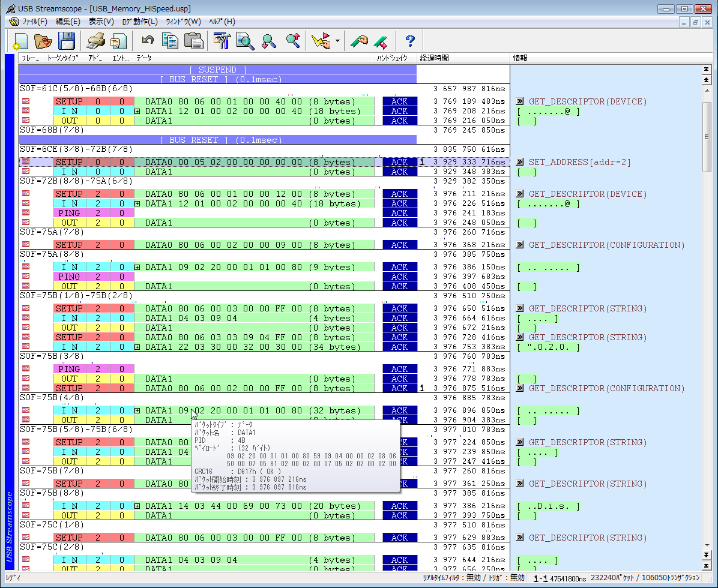Viewport: 718px width, 588px height.
Task: Select the SETUP row at 977 629 883ns
Action: pos(264,538)
